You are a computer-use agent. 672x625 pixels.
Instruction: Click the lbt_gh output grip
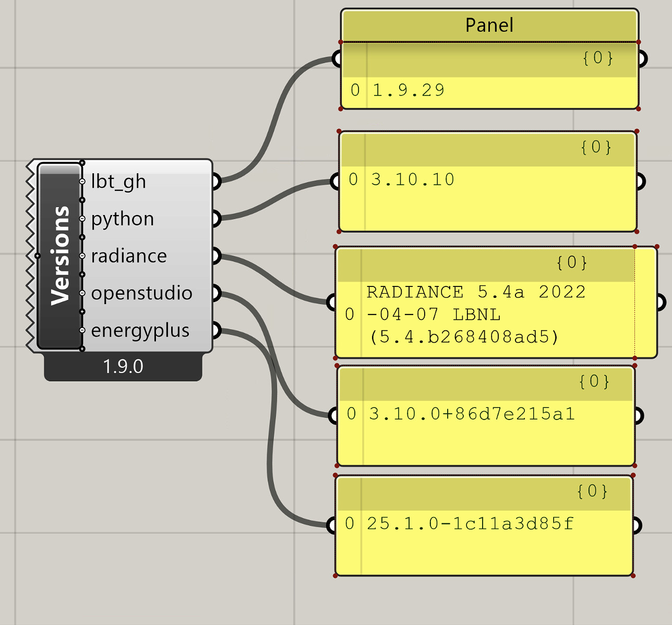tap(217, 182)
